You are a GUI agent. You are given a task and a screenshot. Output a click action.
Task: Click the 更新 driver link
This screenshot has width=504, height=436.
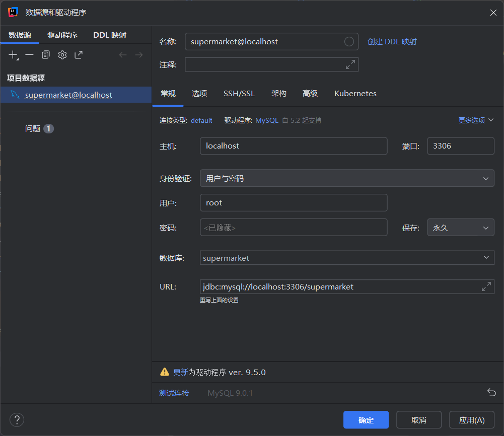click(181, 372)
